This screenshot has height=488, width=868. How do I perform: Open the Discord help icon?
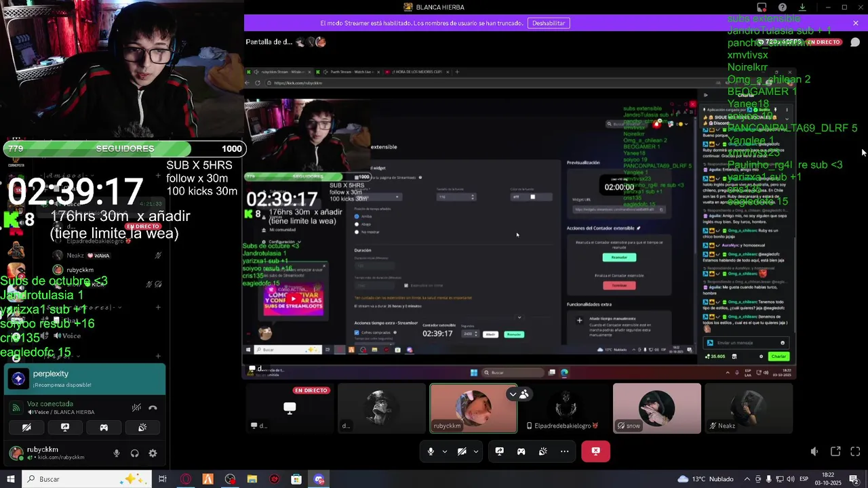point(783,7)
